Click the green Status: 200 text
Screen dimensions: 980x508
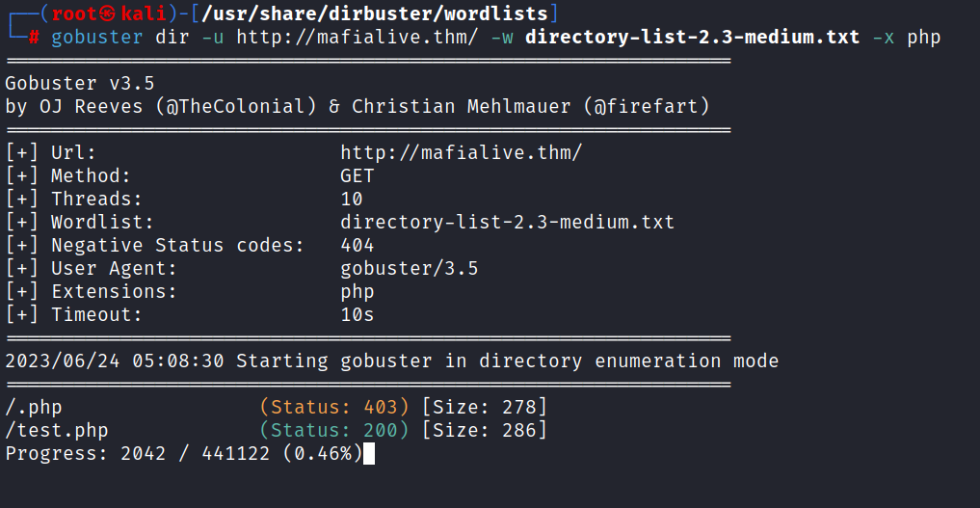click(334, 430)
